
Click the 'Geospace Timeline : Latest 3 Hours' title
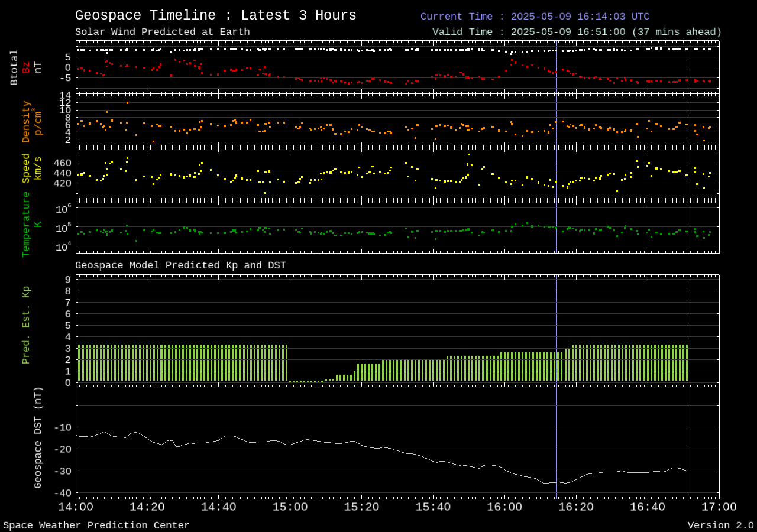click(216, 15)
